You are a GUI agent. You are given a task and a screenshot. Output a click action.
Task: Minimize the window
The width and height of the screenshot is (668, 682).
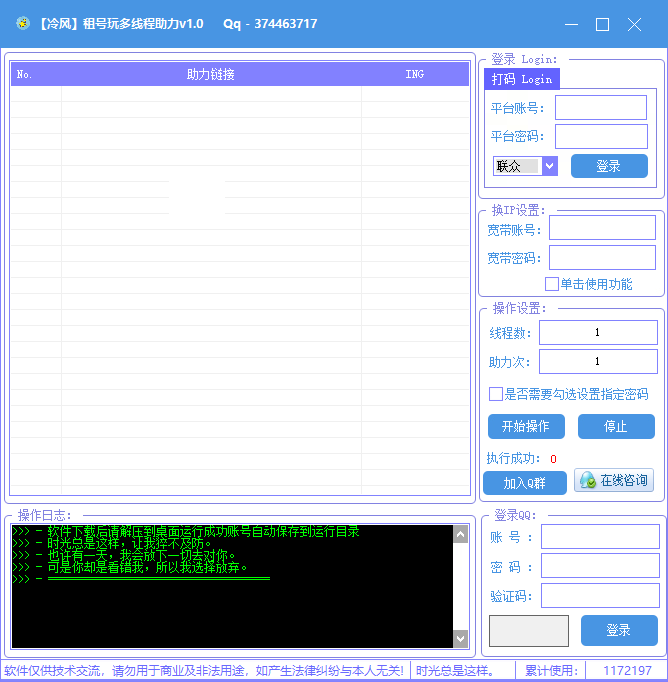point(571,24)
